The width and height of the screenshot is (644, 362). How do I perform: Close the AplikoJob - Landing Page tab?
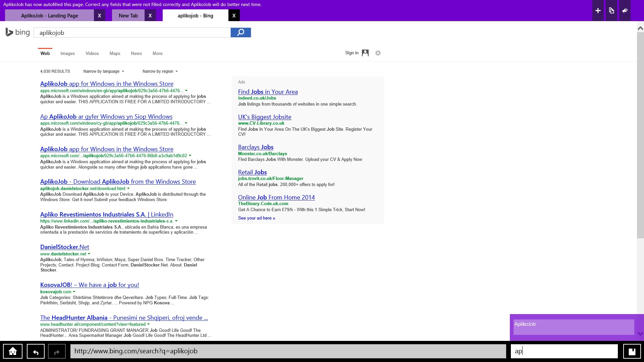pyautogui.click(x=99, y=15)
